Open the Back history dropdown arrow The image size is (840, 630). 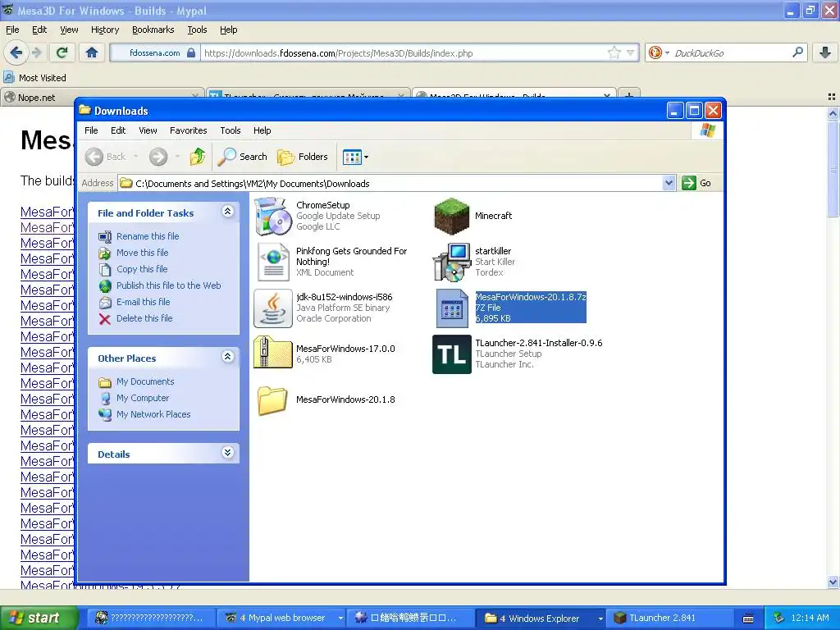click(x=135, y=157)
